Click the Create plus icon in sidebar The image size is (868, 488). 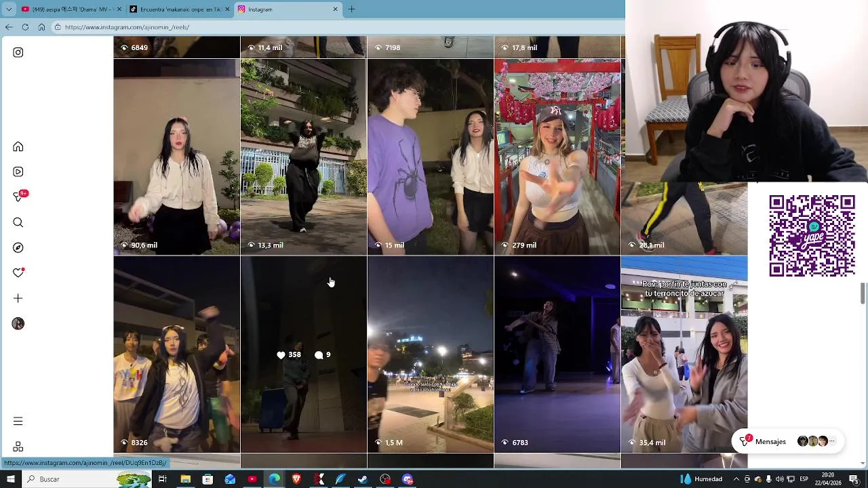(x=18, y=298)
